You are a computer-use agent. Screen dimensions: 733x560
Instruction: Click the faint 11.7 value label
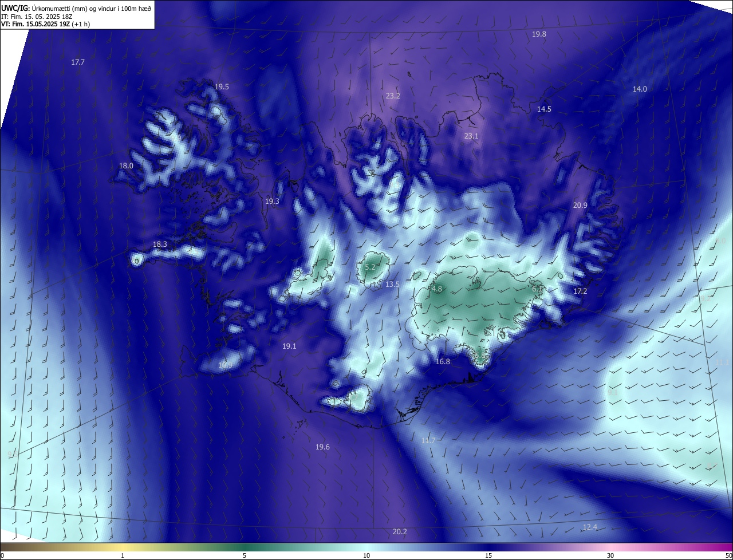click(428, 440)
